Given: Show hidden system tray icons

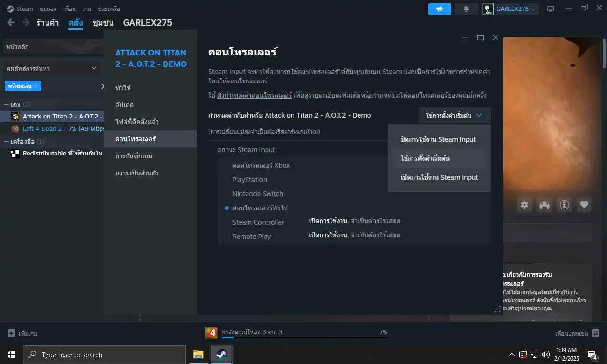Looking at the screenshot, I should pos(511,355).
